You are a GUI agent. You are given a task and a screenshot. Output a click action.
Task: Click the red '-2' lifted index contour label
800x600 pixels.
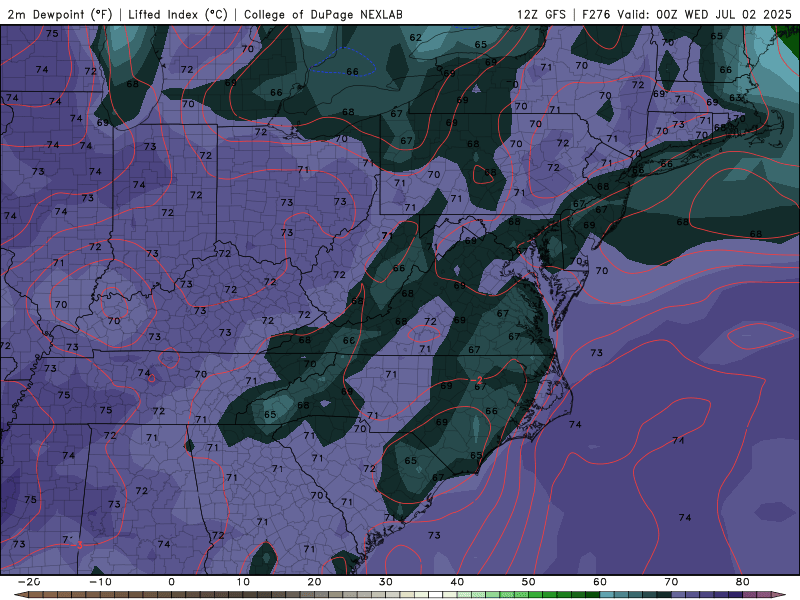(477, 380)
